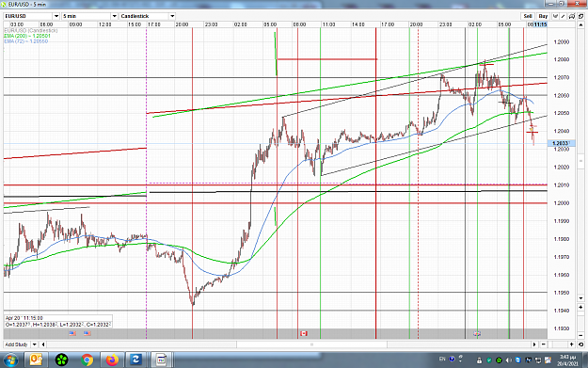This screenshot has width=588, height=368.
Task: Open the studies icon next to Buy
Action: point(555,16)
